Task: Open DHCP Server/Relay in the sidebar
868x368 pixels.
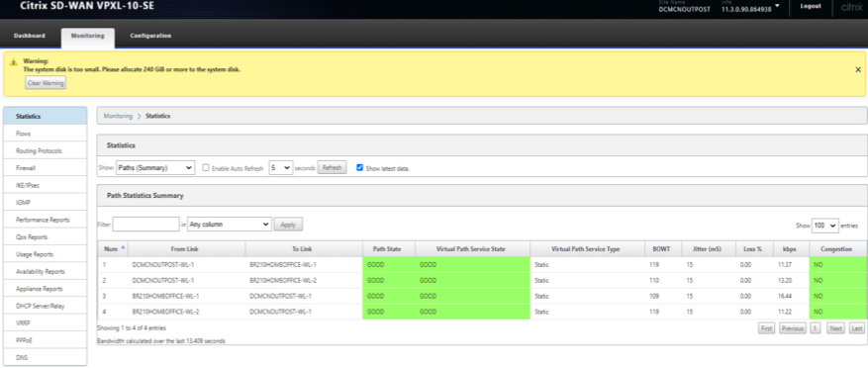Action: (45, 306)
